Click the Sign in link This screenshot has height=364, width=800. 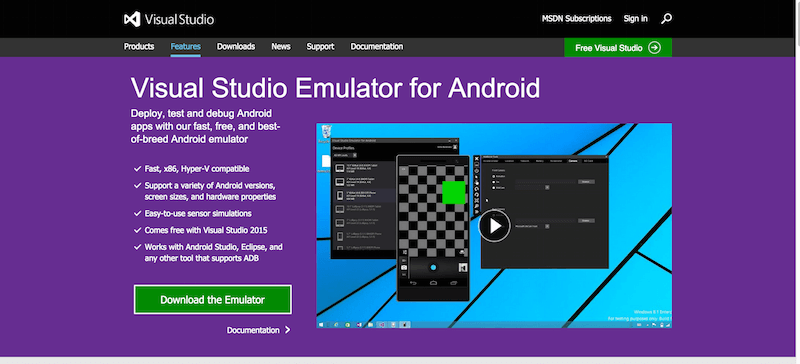coord(635,19)
